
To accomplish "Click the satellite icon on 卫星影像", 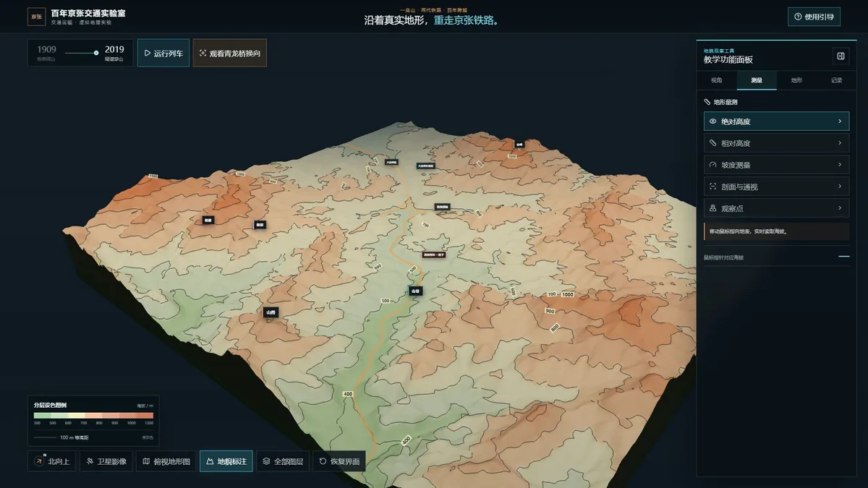I will coord(90,461).
